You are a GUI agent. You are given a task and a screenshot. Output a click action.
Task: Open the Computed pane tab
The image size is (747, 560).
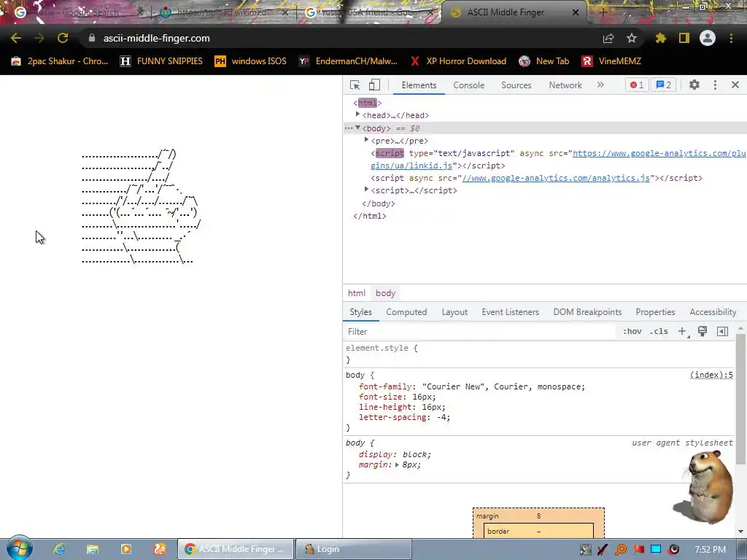click(x=406, y=312)
